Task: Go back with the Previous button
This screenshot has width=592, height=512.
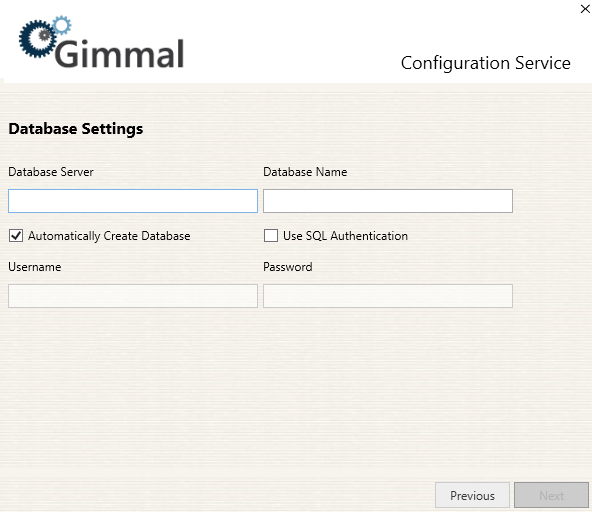Action: tap(472, 495)
